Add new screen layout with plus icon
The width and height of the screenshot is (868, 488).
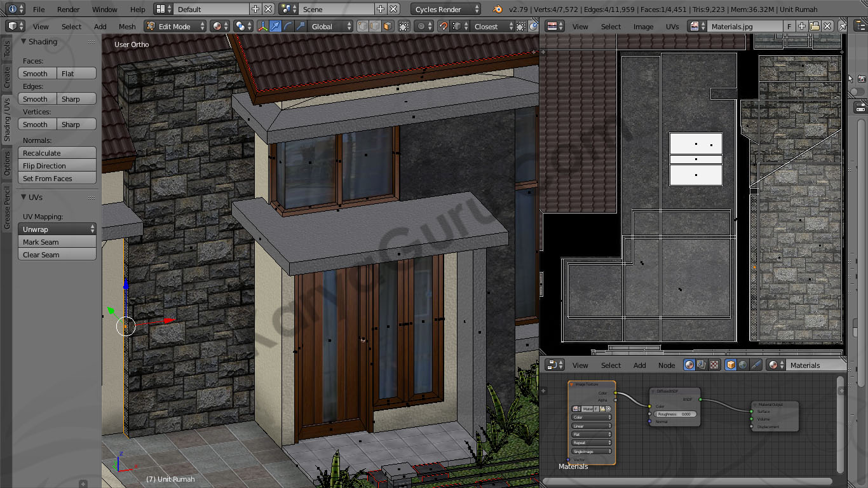pyautogui.click(x=255, y=10)
